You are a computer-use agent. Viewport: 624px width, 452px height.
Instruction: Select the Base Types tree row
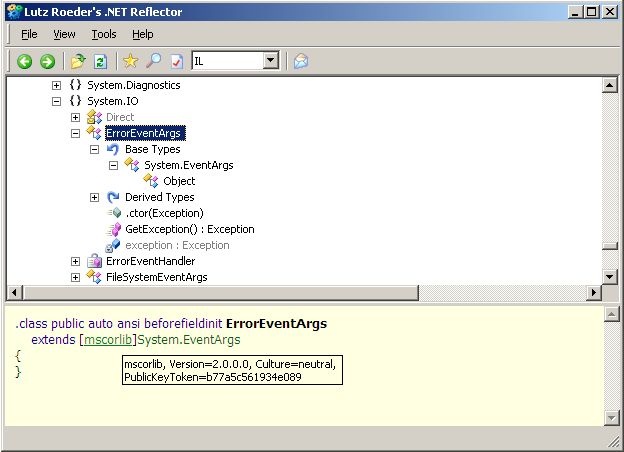click(152, 149)
